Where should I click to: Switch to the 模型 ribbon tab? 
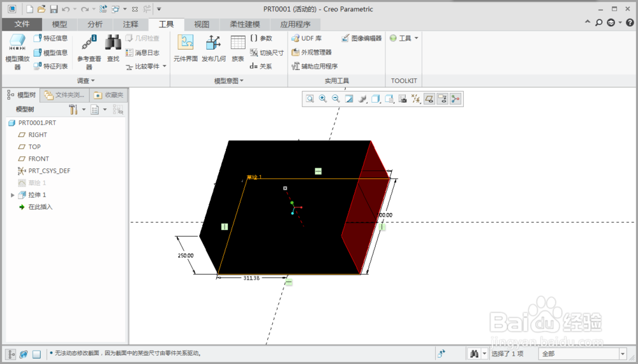[59, 24]
